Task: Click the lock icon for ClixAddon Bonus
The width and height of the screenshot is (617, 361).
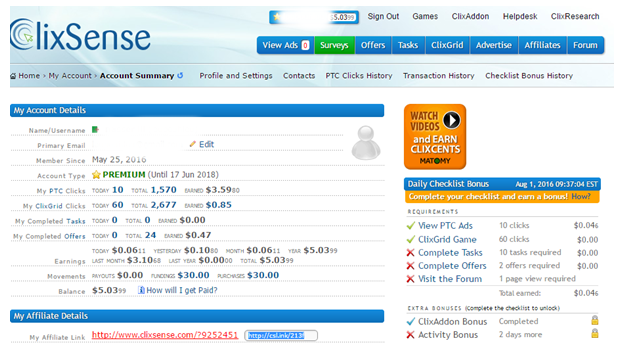Action: pyautogui.click(x=595, y=320)
